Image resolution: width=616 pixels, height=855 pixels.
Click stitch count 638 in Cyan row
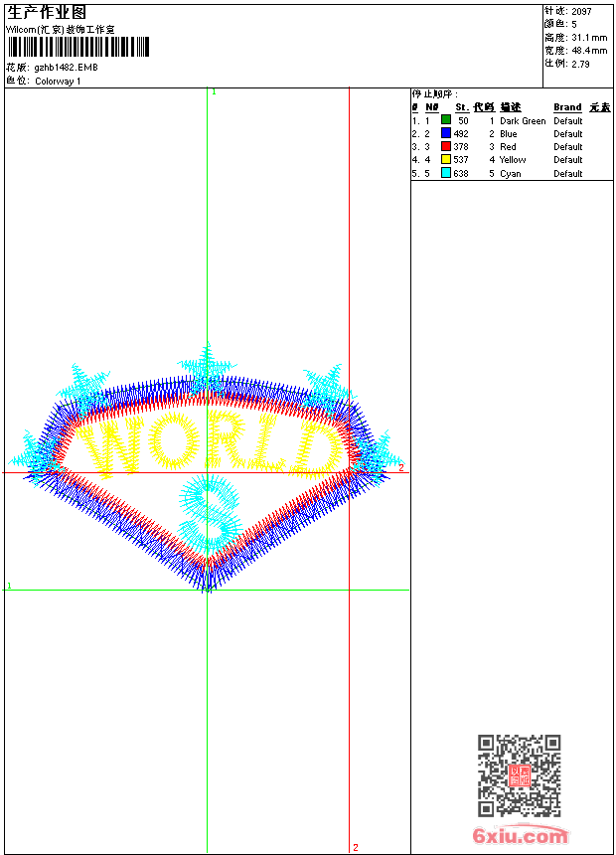(x=461, y=174)
